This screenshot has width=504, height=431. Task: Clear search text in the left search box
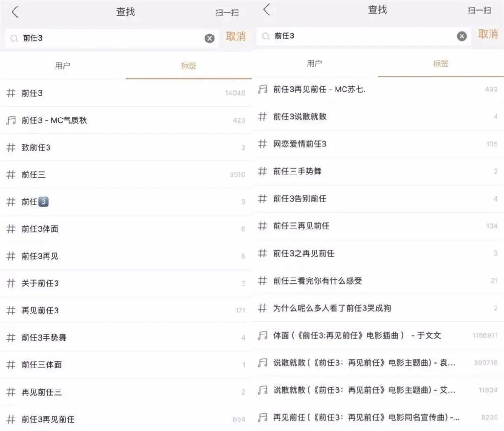[x=210, y=38]
